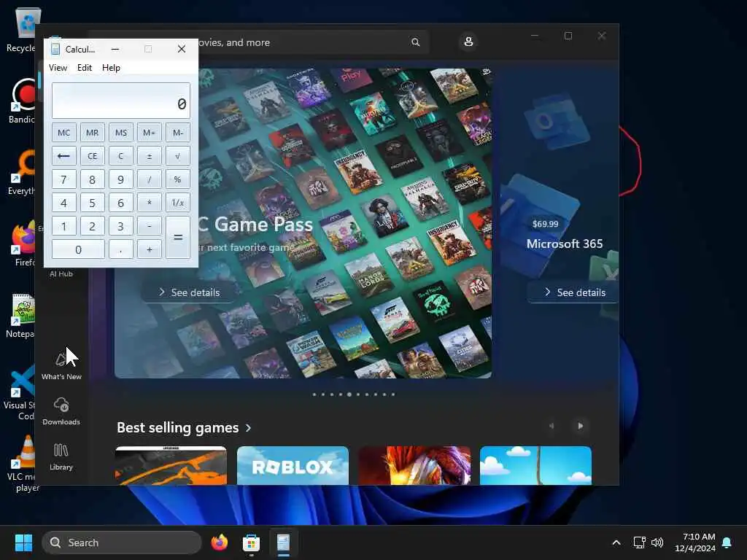Click the percent key in Calculator
Screen dimensions: 747x560
click(178, 179)
